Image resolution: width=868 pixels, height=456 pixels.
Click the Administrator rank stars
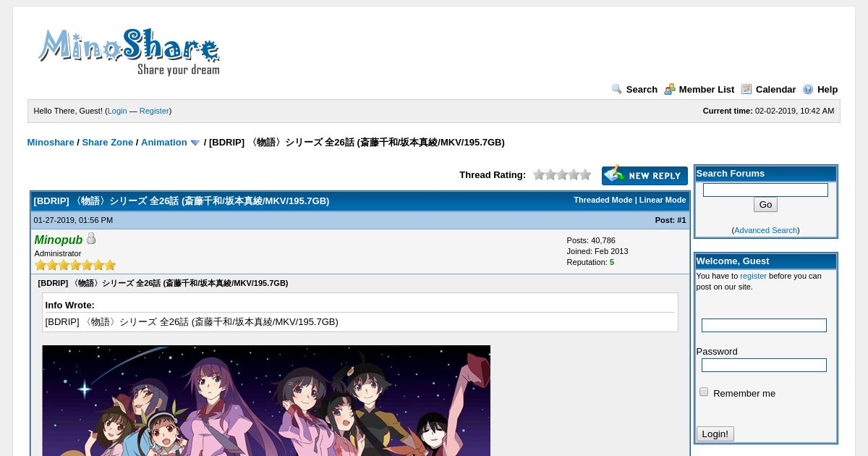[x=75, y=265]
